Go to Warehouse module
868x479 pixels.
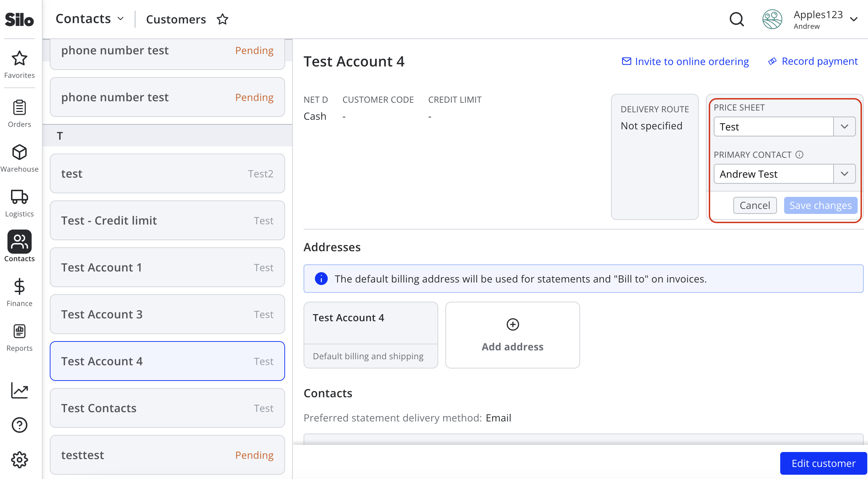click(19, 158)
